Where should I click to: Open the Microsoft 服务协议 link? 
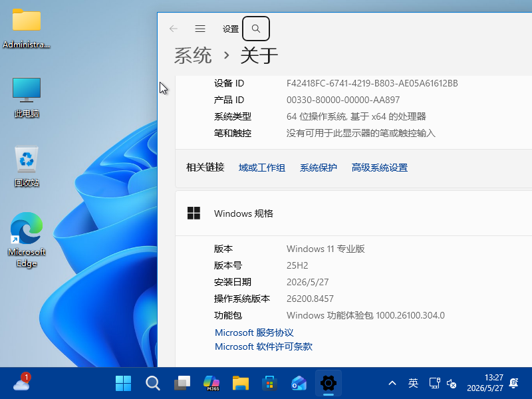pyautogui.click(x=254, y=332)
